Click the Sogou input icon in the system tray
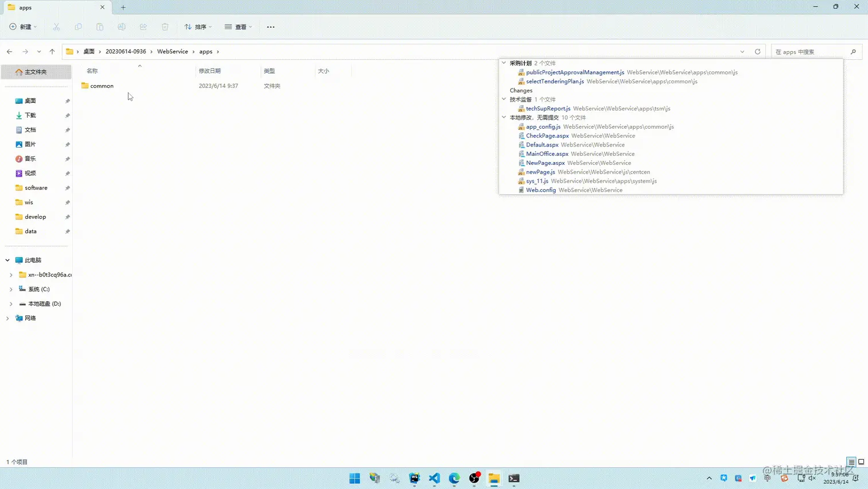 784,479
